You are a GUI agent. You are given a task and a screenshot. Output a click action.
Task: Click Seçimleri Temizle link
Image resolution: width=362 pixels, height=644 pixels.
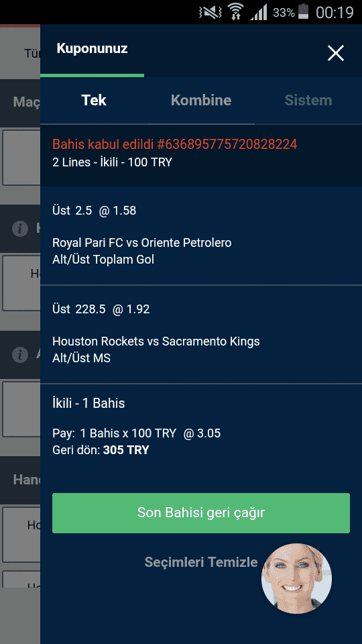click(201, 562)
